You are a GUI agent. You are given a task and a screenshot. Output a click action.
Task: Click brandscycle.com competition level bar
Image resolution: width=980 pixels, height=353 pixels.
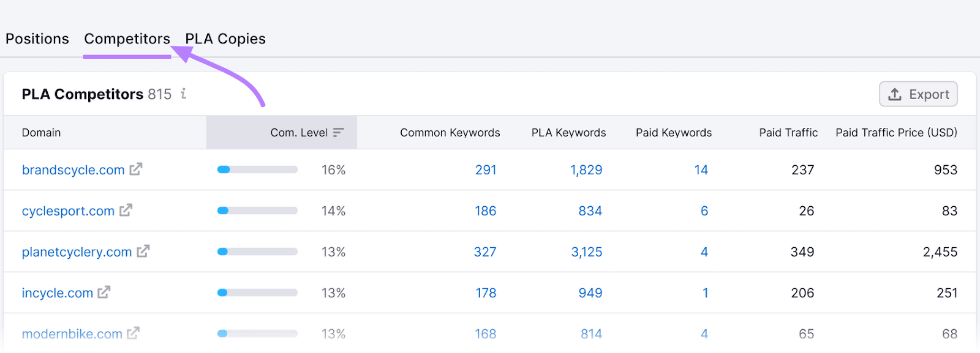pos(257,169)
